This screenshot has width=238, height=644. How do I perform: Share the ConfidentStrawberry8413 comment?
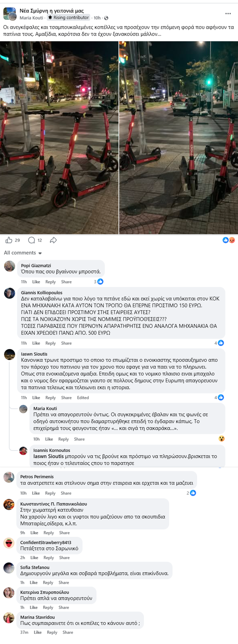click(64, 558)
